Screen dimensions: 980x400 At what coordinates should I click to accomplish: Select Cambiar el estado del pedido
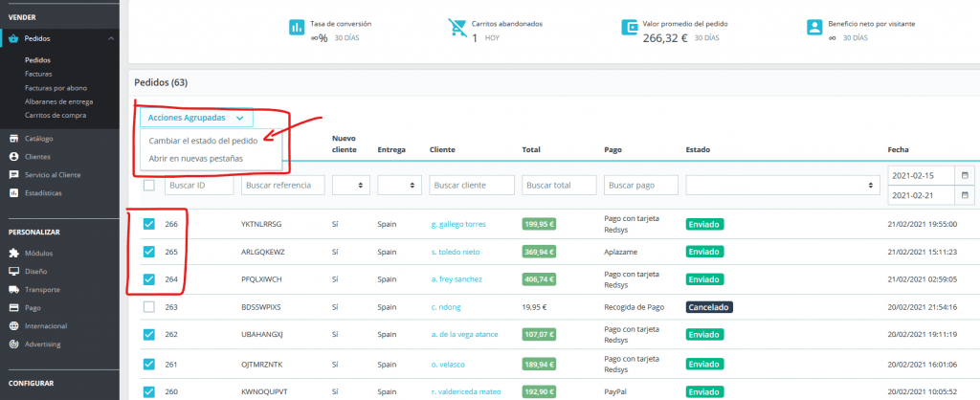[203, 141]
